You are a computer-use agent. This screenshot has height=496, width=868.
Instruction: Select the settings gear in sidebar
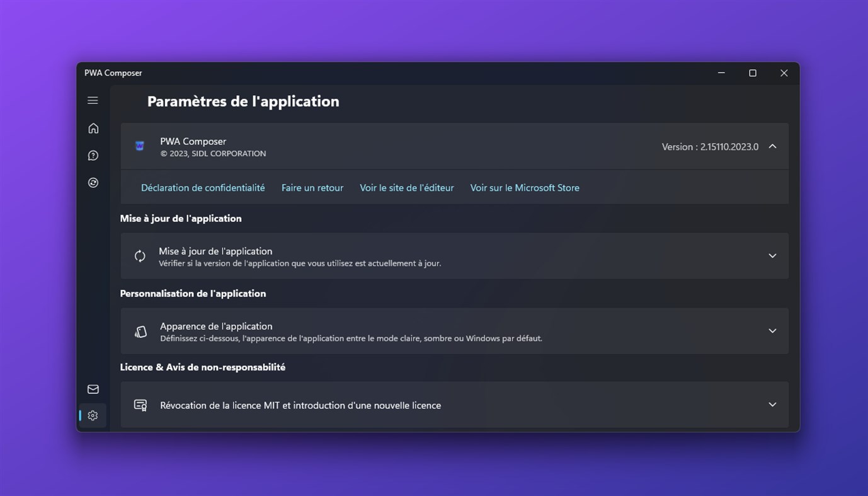pos(93,416)
